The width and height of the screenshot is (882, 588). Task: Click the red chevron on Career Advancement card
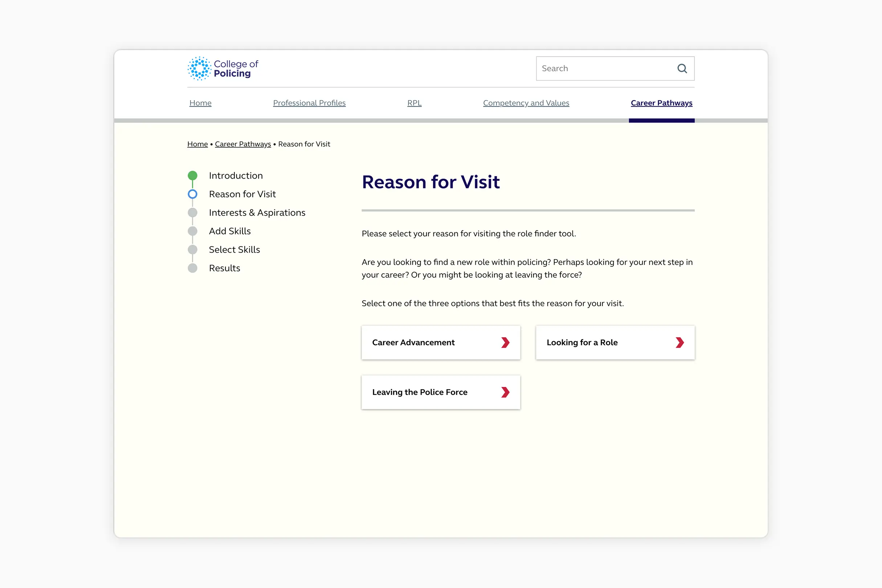pos(506,342)
